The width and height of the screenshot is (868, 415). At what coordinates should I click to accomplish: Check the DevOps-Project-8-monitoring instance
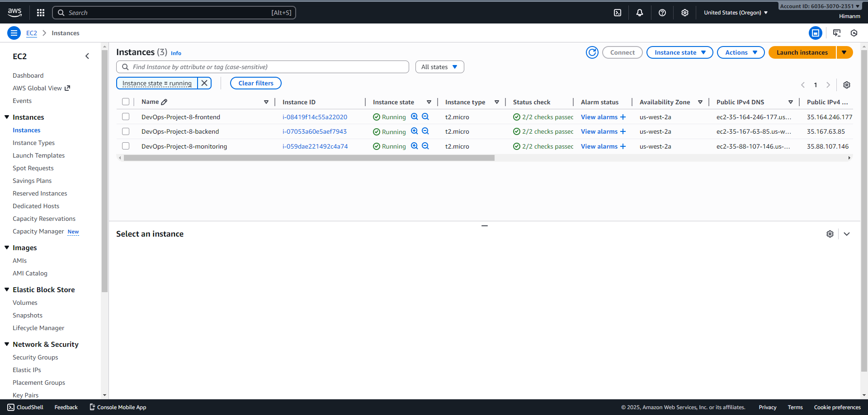click(126, 146)
